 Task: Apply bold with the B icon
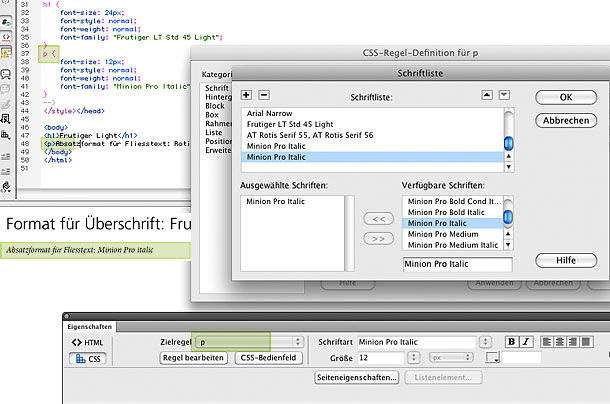pyautogui.click(x=511, y=341)
